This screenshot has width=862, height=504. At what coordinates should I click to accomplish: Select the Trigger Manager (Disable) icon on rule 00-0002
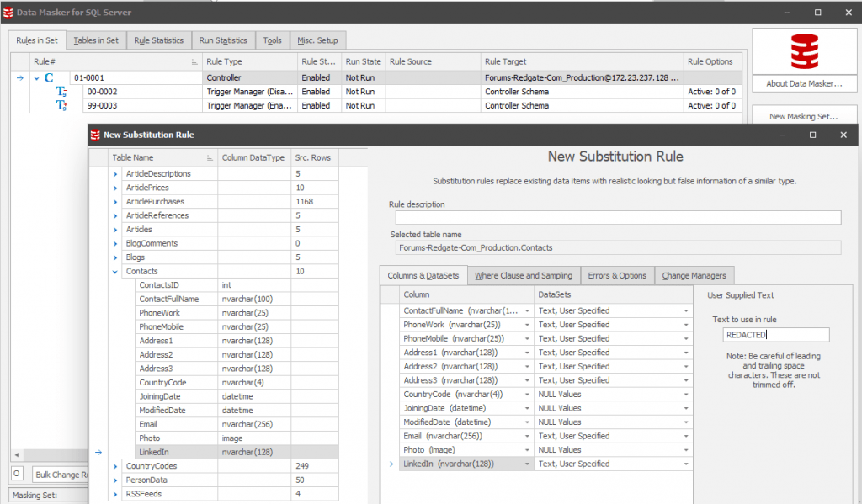point(61,90)
